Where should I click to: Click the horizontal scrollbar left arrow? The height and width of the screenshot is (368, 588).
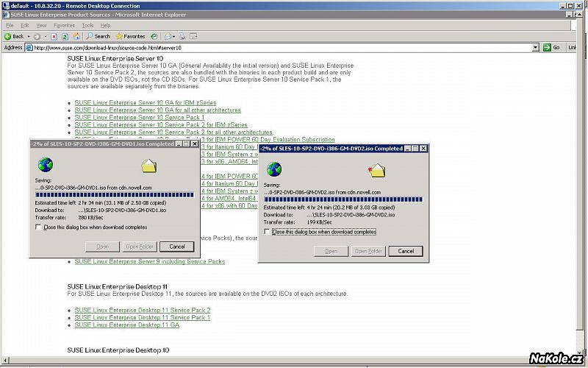(x=5, y=360)
